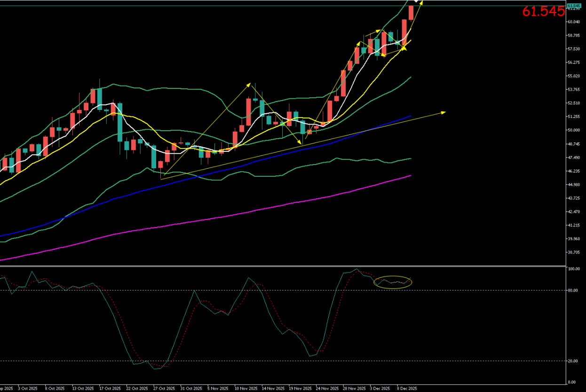Click the 50.000 price axis label

573,130
